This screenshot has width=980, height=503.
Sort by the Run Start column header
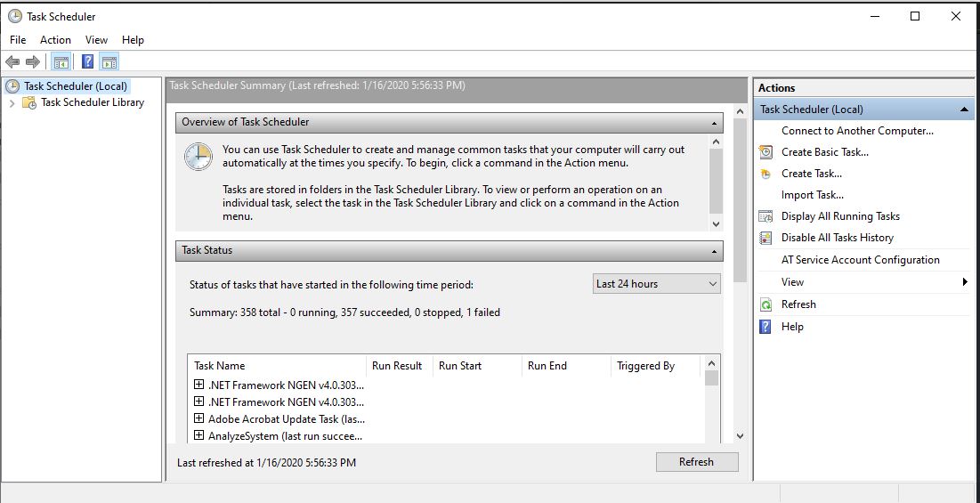tap(477, 366)
